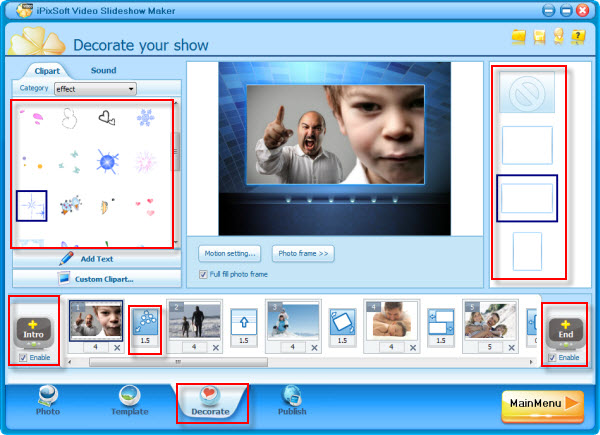
Task: Select the red hearts clipart effect
Action: 145,206
